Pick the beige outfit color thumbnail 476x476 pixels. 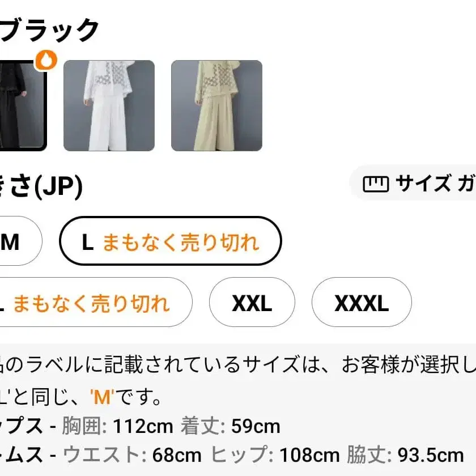click(216, 105)
